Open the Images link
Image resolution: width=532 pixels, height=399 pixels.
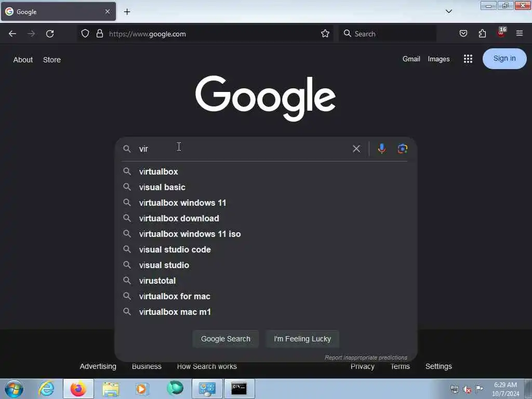[x=438, y=59]
